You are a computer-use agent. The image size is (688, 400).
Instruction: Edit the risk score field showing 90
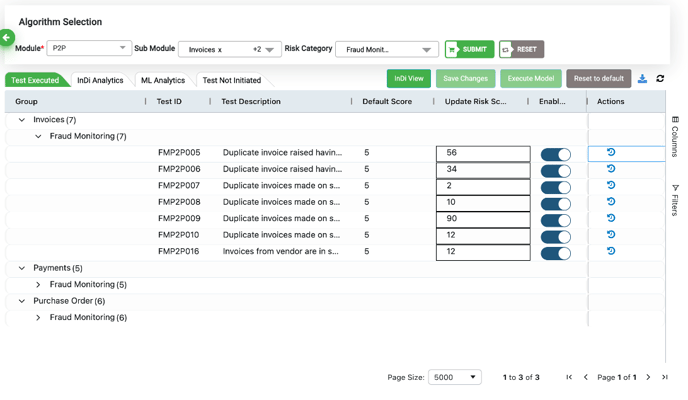coord(483,219)
